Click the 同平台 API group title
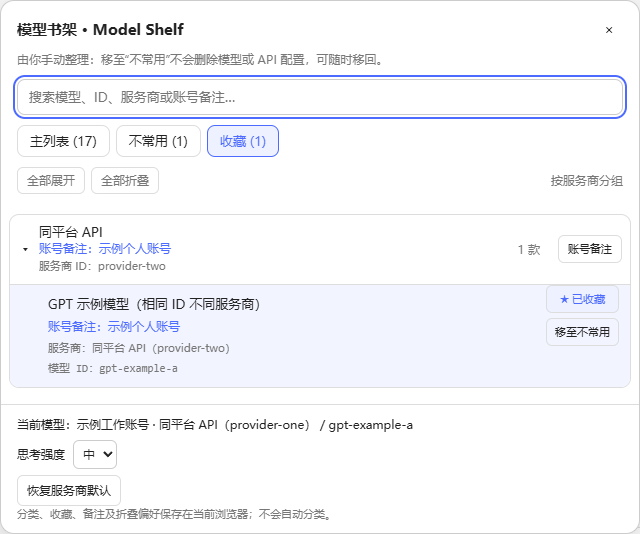The height and width of the screenshot is (534, 640). (x=71, y=232)
